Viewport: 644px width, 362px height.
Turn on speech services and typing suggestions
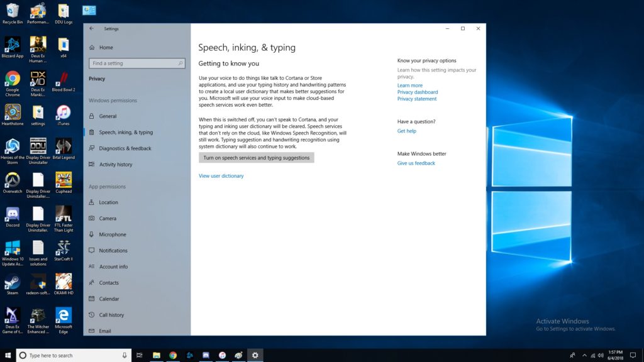(x=256, y=158)
